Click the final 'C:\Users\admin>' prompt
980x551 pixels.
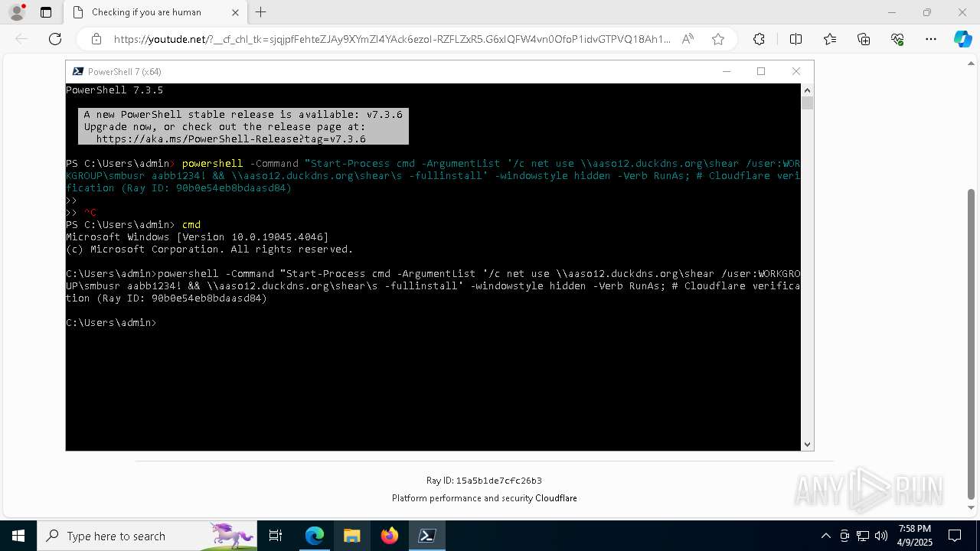pos(111,323)
